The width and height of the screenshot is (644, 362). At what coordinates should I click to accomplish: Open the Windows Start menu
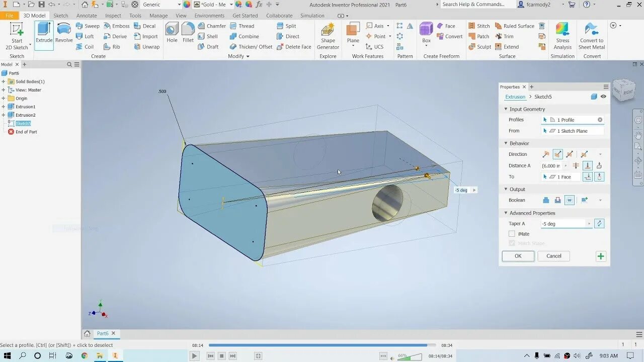click(x=7, y=355)
